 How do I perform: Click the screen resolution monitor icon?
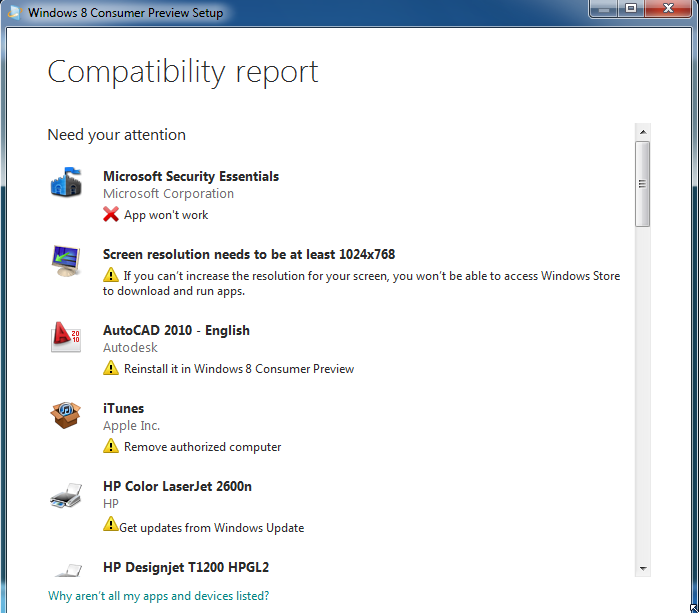tap(66, 261)
